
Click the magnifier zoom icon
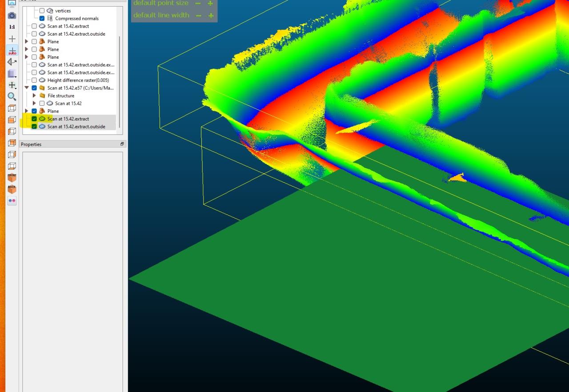click(12, 96)
